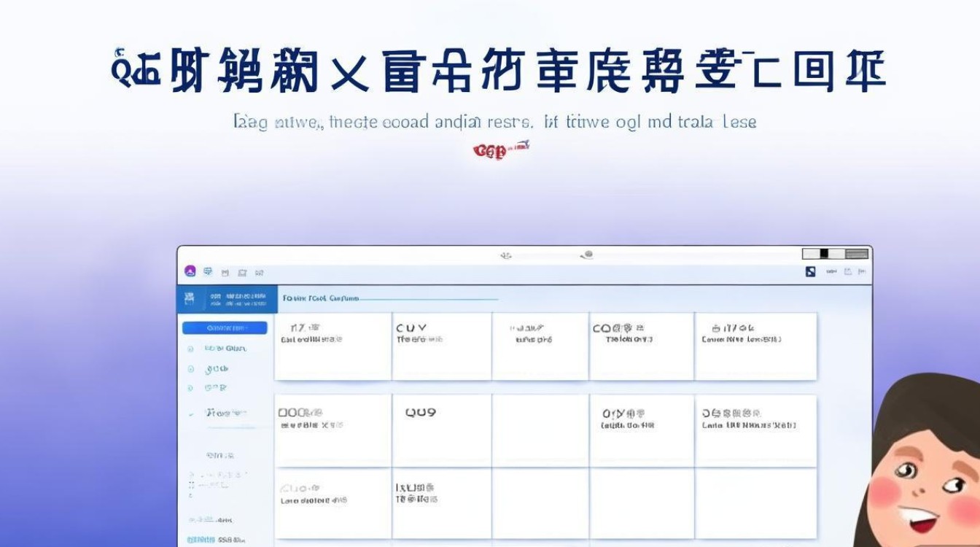Viewport: 980px width, 547px height.
Task: Select the dark square icon at top right
Action: click(810, 271)
